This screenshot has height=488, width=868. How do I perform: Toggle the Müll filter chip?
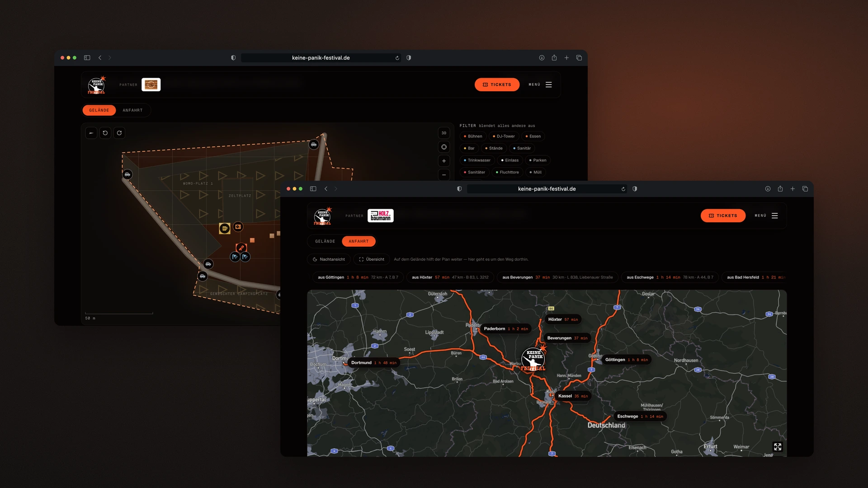(536, 172)
